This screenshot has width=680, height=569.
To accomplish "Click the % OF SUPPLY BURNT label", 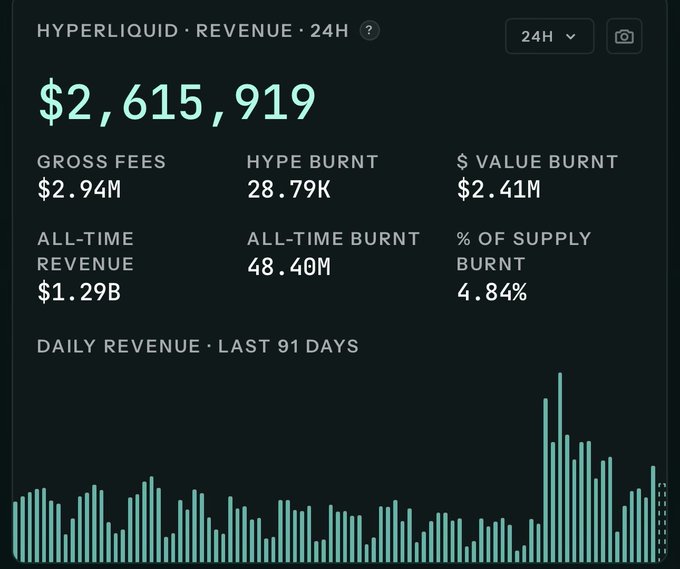I will click(x=524, y=251).
